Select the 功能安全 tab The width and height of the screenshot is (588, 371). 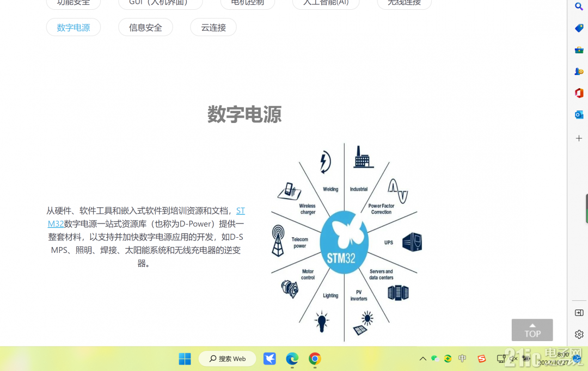(73, 3)
